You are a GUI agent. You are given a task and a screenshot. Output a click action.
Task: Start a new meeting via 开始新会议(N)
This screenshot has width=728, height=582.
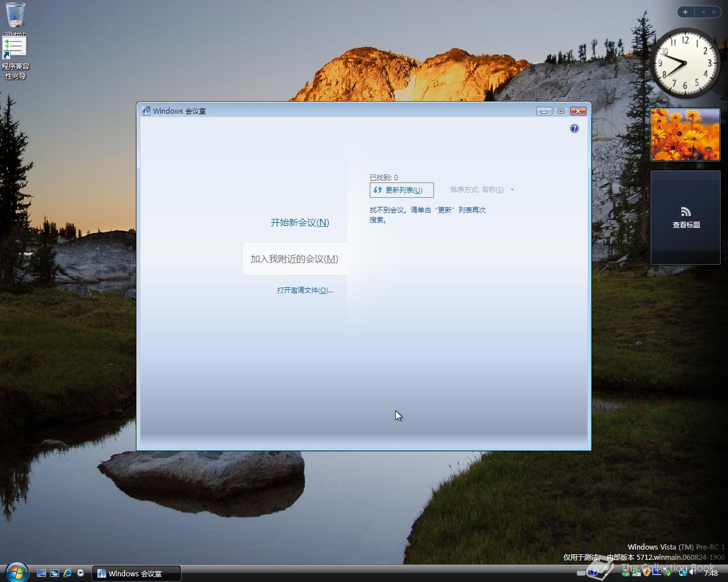(x=300, y=222)
